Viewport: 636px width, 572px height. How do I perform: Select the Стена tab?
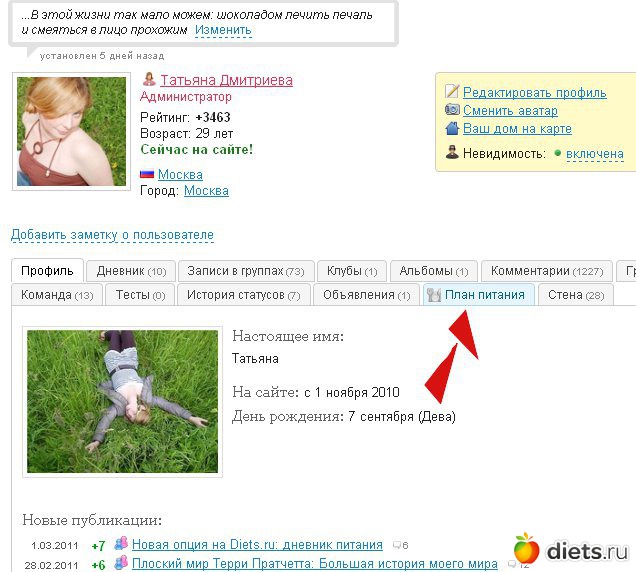(x=576, y=295)
